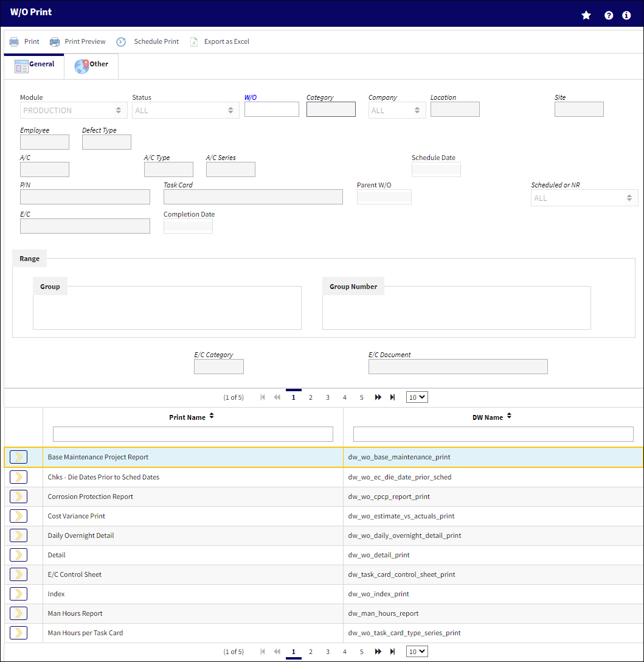Image resolution: width=644 pixels, height=662 pixels.
Task: Click the Defect Type input field
Action: click(106, 142)
